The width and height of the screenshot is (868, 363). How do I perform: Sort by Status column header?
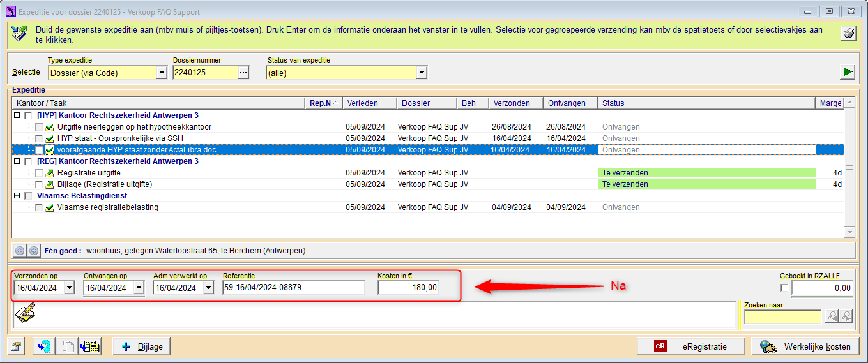(x=707, y=103)
